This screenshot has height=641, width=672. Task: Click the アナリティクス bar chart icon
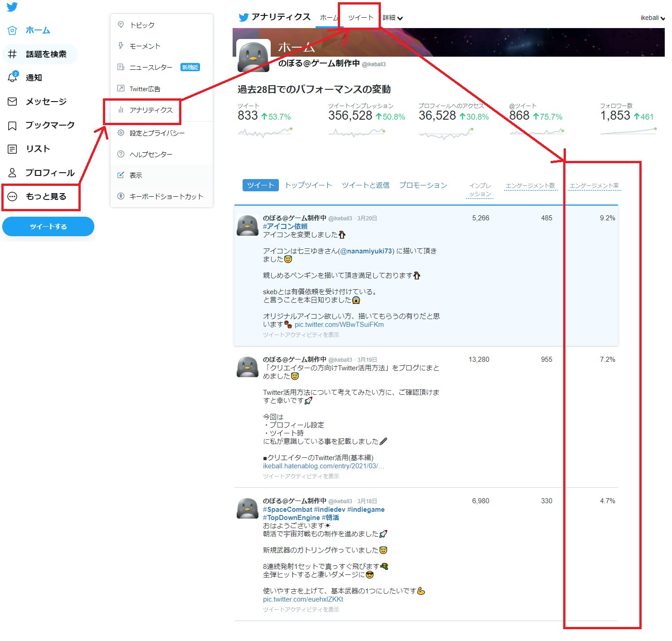pyautogui.click(x=121, y=110)
